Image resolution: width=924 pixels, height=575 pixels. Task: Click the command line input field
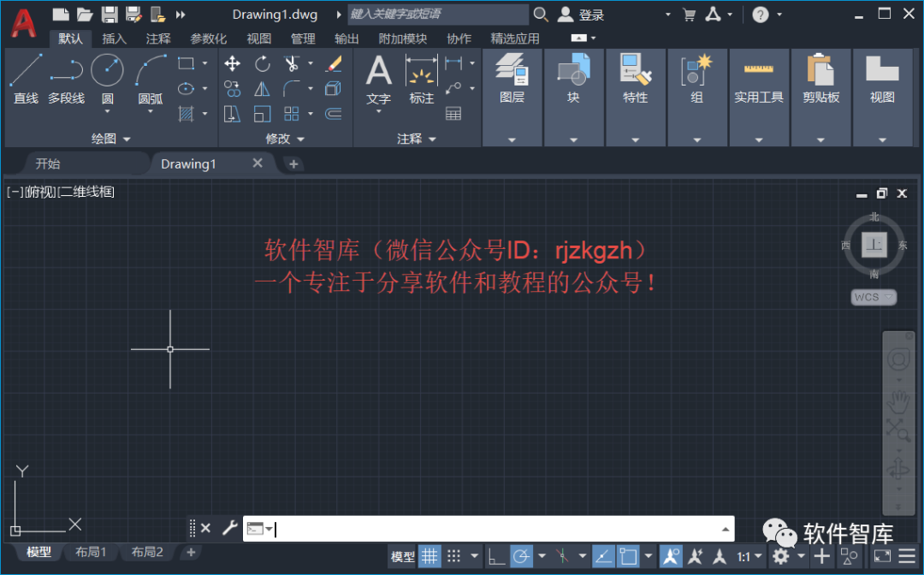pos(489,529)
